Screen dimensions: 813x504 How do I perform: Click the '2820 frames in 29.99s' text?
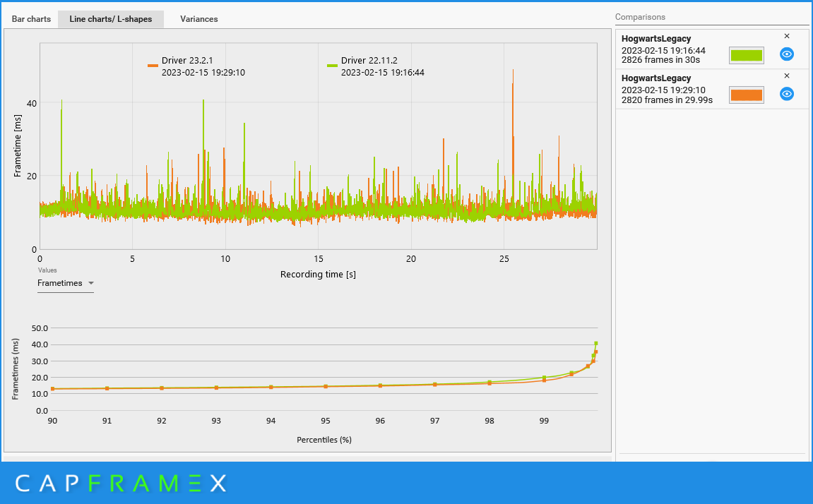pos(667,100)
